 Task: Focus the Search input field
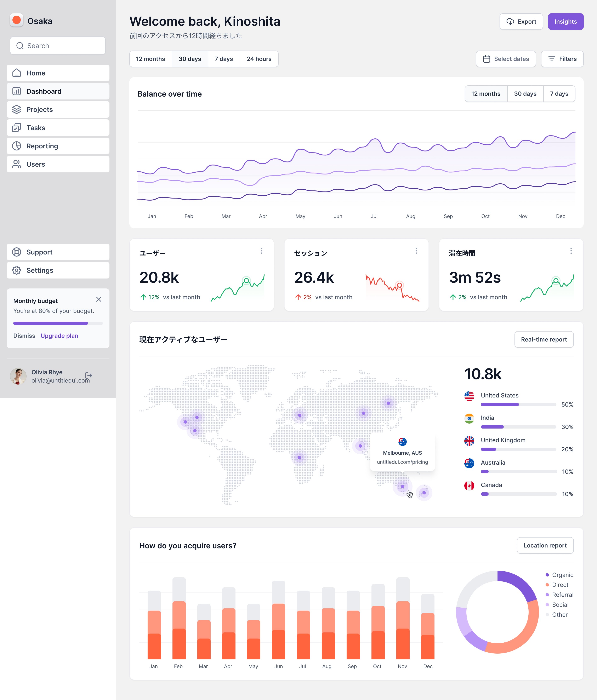coord(58,46)
